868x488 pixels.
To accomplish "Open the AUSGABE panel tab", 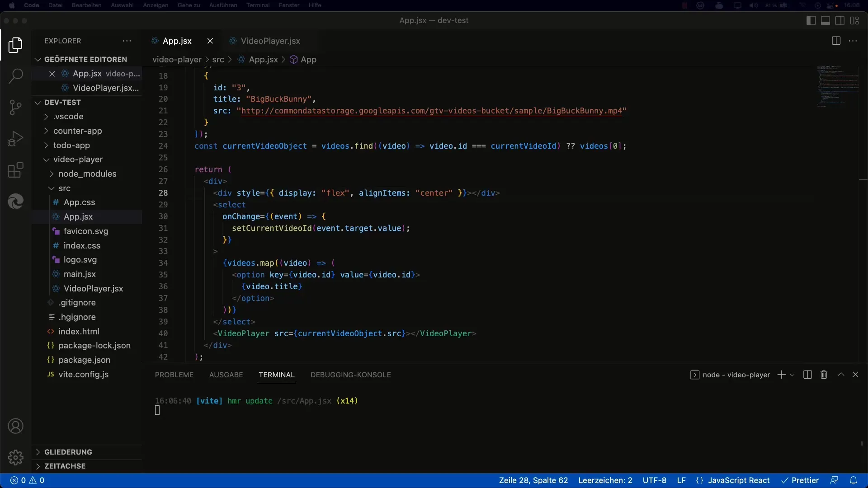I will (226, 375).
